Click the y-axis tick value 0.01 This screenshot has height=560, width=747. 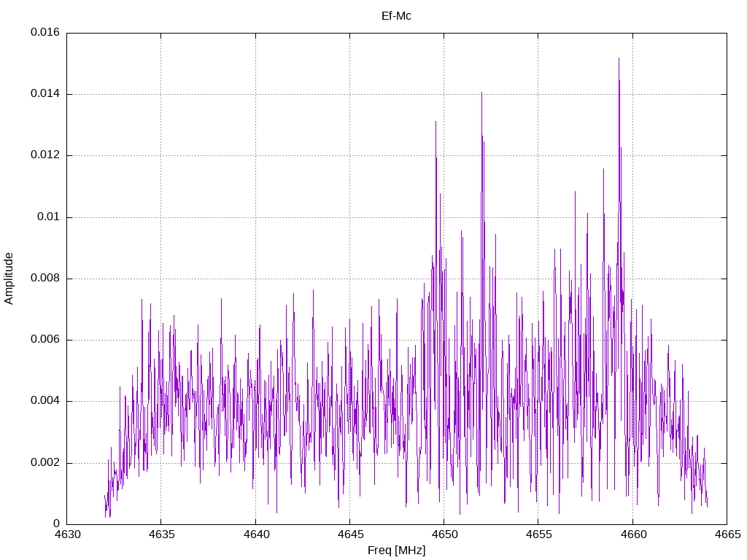[49, 217]
